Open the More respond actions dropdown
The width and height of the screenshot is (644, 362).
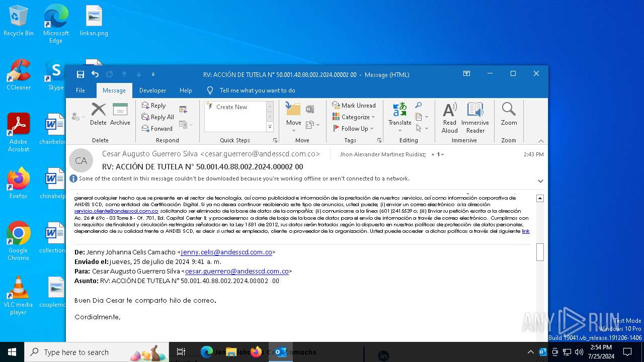186,125
